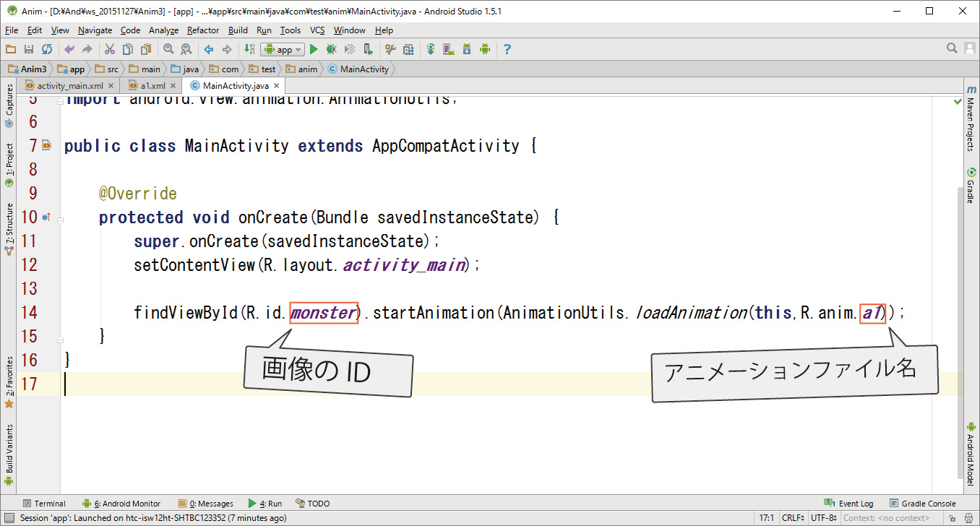Open the Messages tool window

tap(206, 504)
